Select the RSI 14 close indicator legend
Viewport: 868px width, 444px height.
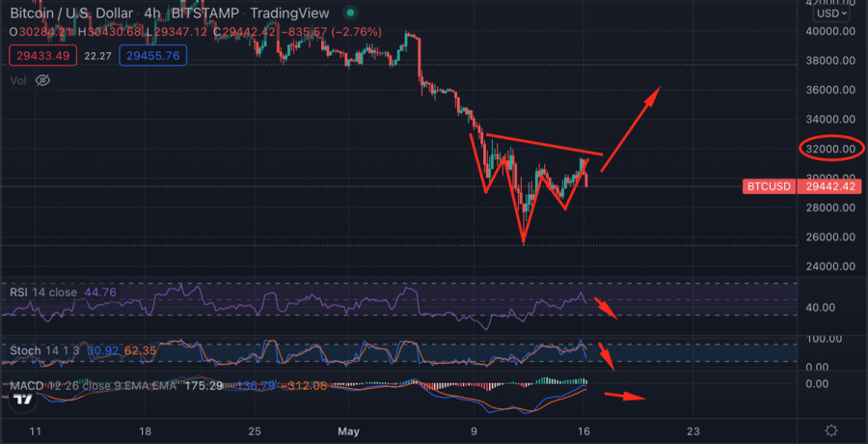[x=43, y=292]
